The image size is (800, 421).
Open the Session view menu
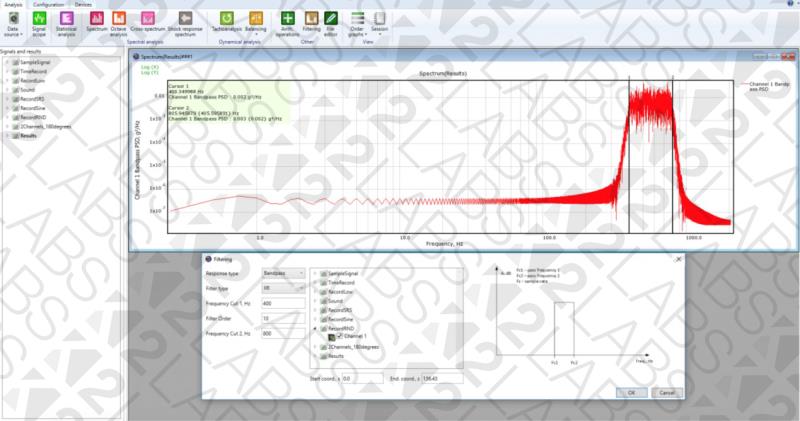pos(380,22)
